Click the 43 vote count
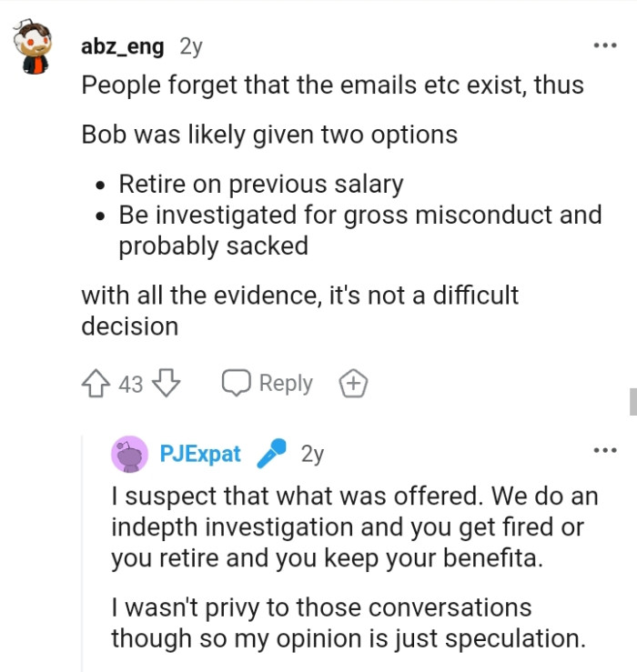637x672 pixels. [131, 385]
